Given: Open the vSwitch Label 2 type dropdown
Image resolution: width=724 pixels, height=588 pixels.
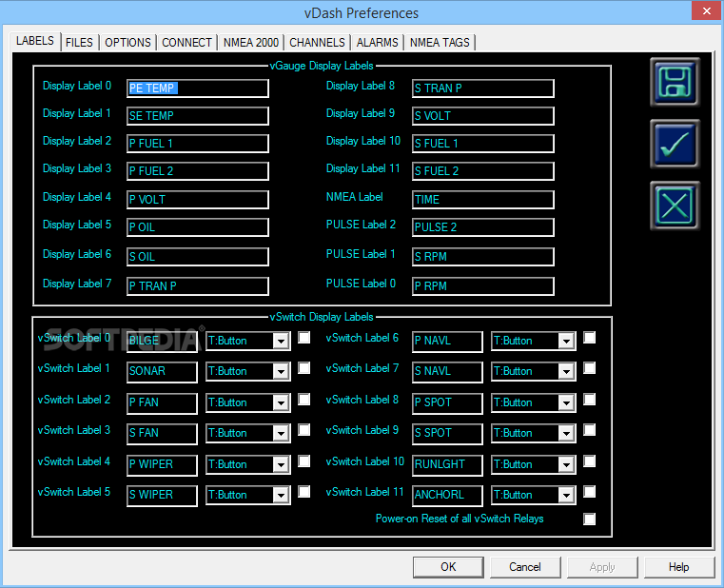Looking at the screenshot, I should pyautogui.click(x=248, y=403).
